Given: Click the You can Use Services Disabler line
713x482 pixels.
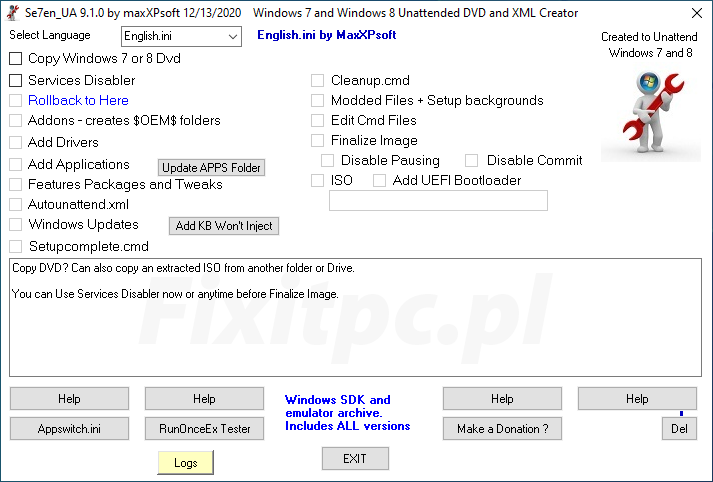Looking at the screenshot, I should [x=175, y=294].
